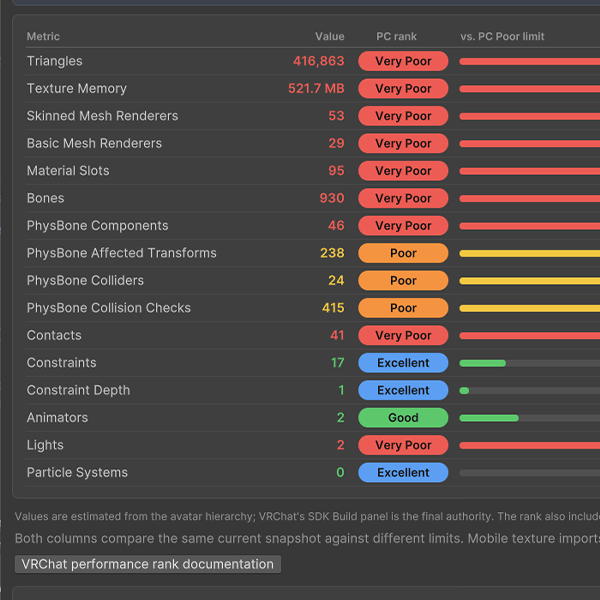Click the Constraint Depth label

78,390
